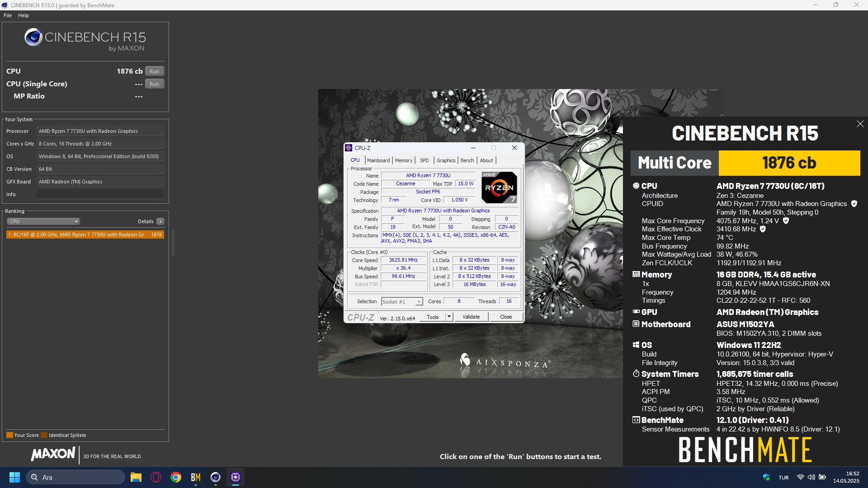Open the Wi-Fi network tray icon
This screenshot has width=868, height=488.
800,477
